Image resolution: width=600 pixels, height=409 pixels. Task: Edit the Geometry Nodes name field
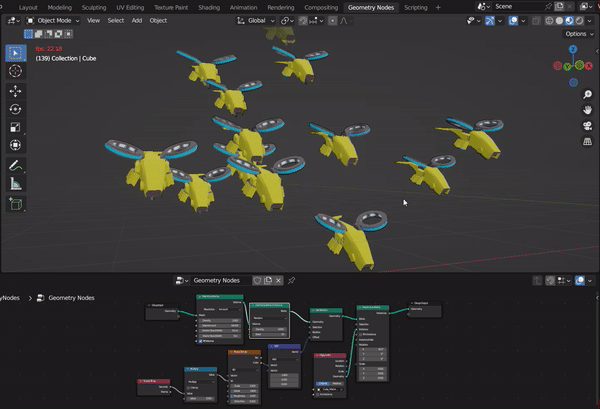pos(220,280)
